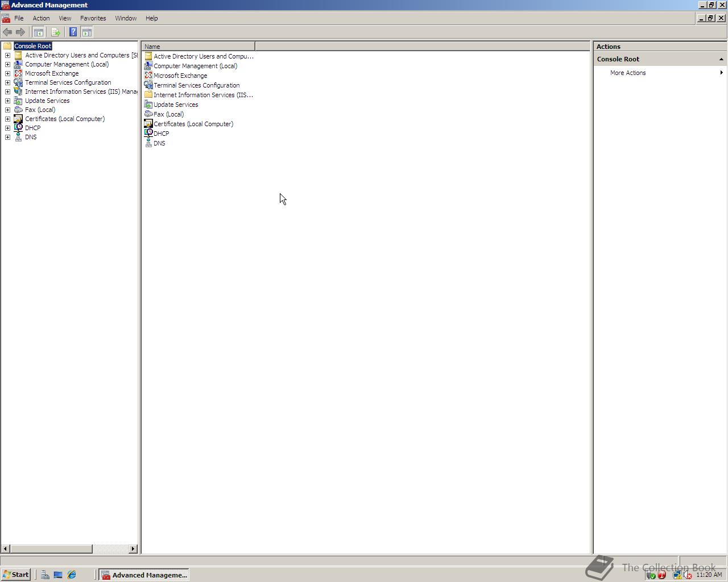
Task: Click the Terminal Services icon in the Name list
Action: point(148,85)
